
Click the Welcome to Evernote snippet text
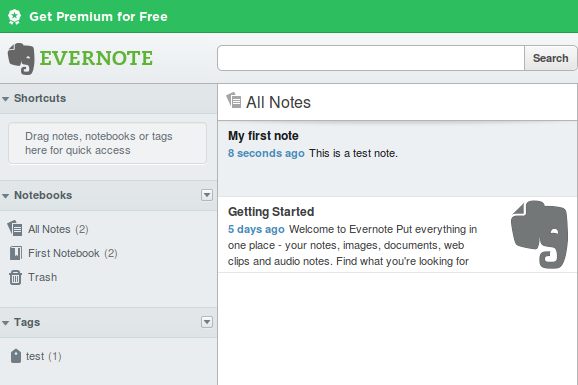point(352,245)
